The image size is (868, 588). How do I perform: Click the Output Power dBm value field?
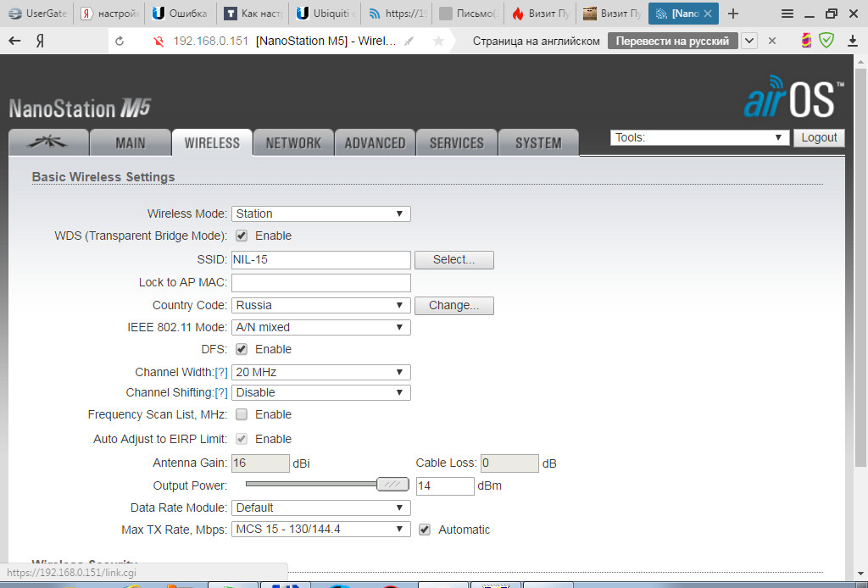445,485
